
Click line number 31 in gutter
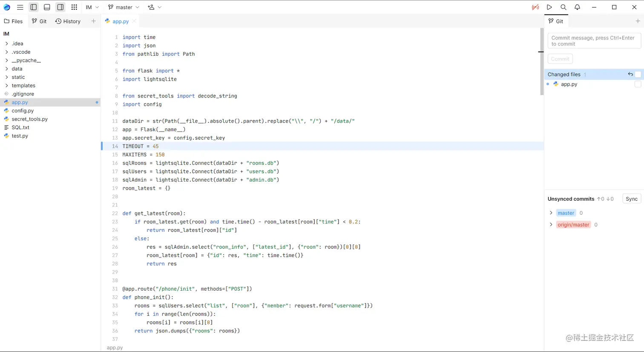(115, 289)
